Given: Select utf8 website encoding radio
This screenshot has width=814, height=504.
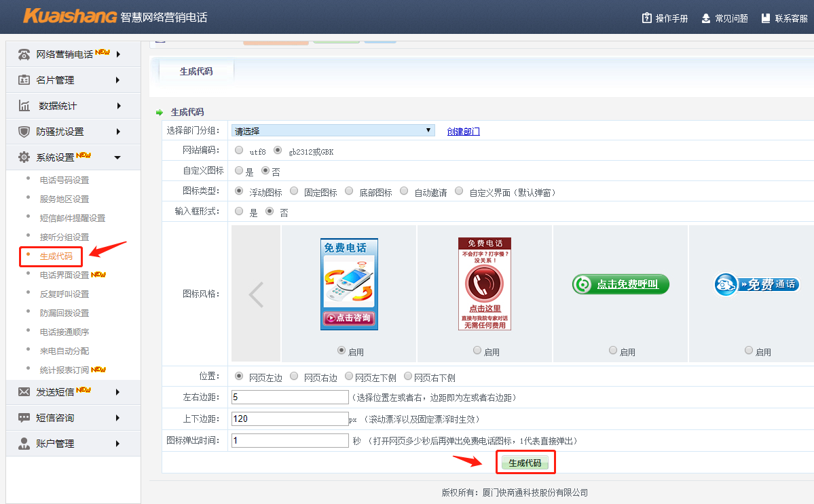Looking at the screenshot, I should (239, 151).
